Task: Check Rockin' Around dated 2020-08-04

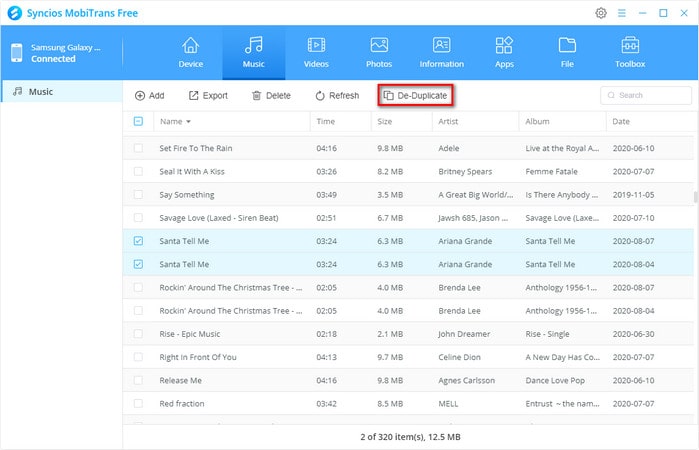Action: point(138,310)
